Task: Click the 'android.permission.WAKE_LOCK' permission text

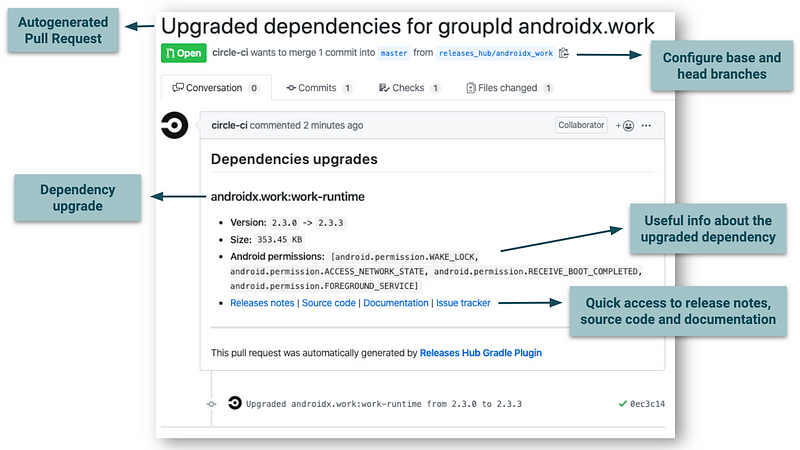Action: (x=406, y=257)
